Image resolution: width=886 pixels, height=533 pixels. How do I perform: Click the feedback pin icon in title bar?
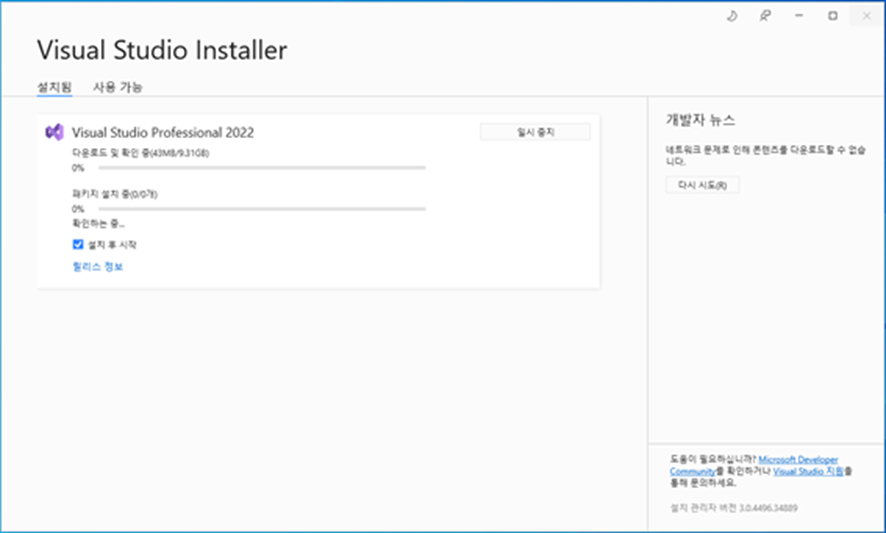pos(765,16)
